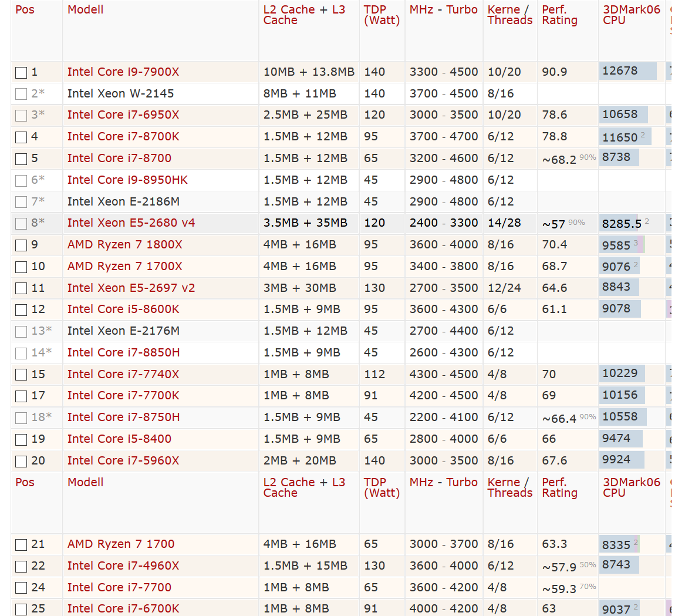Sort by the top Modell column header
Screen dimensions: 685x616
point(85,9)
